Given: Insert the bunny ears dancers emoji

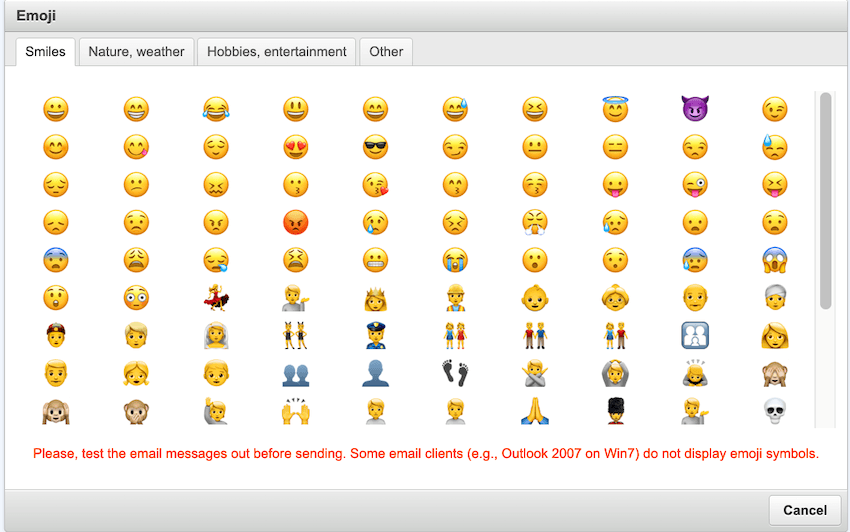Looking at the screenshot, I should [x=295, y=336].
